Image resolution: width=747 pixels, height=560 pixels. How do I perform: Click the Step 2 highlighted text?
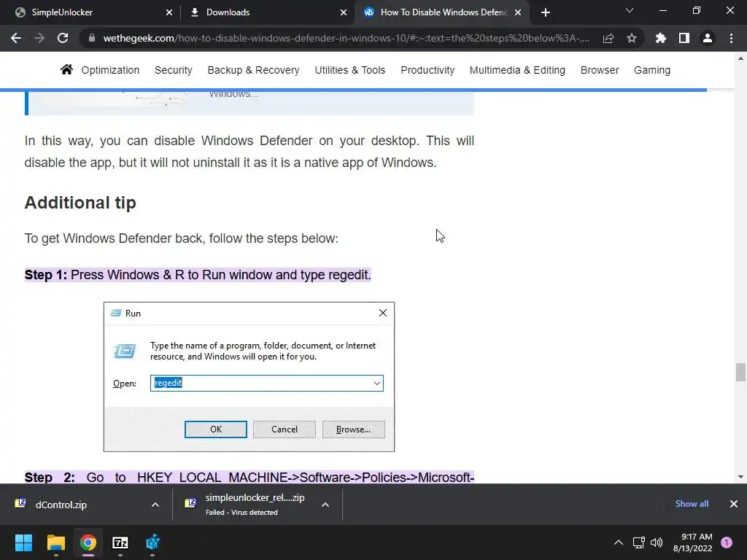click(249, 477)
